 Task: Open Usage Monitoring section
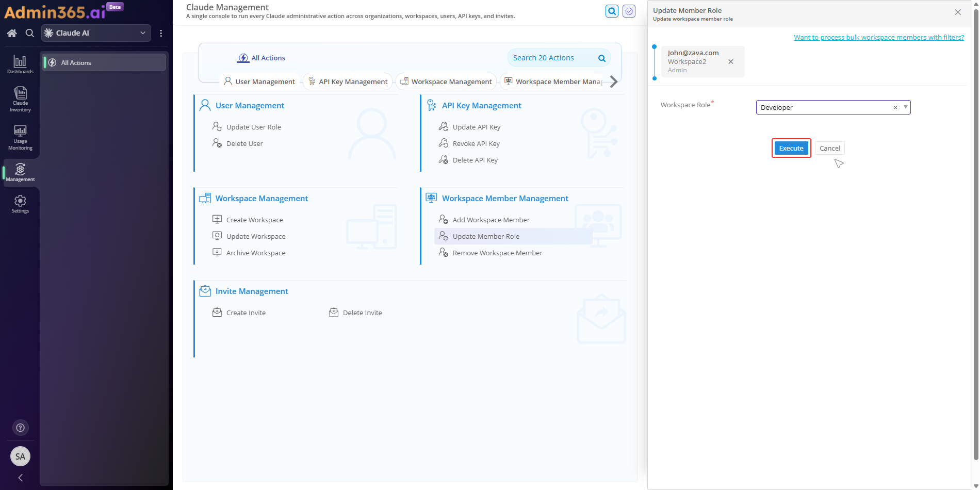(20, 137)
